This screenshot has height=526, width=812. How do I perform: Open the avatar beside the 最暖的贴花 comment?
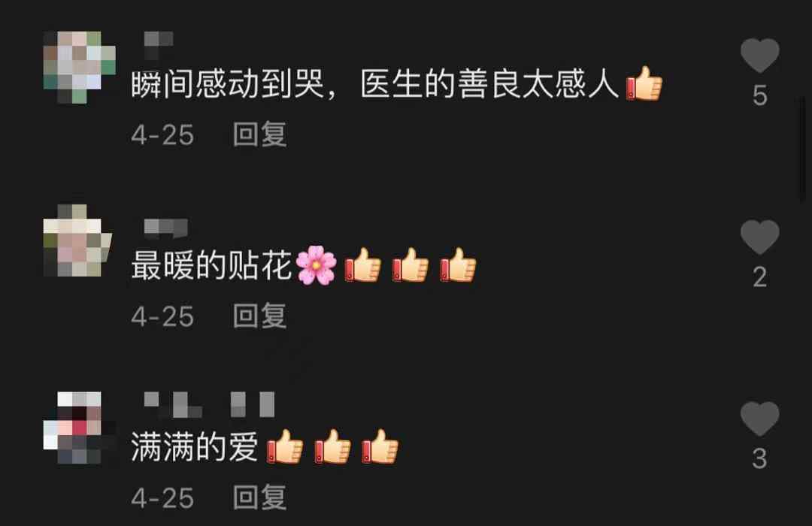[77, 240]
